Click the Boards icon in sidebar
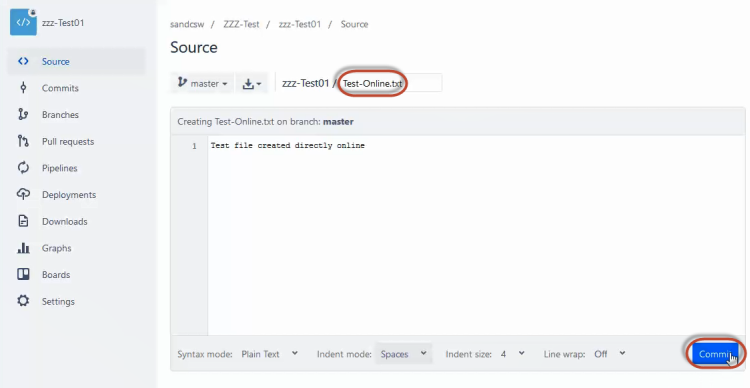This screenshot has width=750, height=388. click(x=23, y=274)
